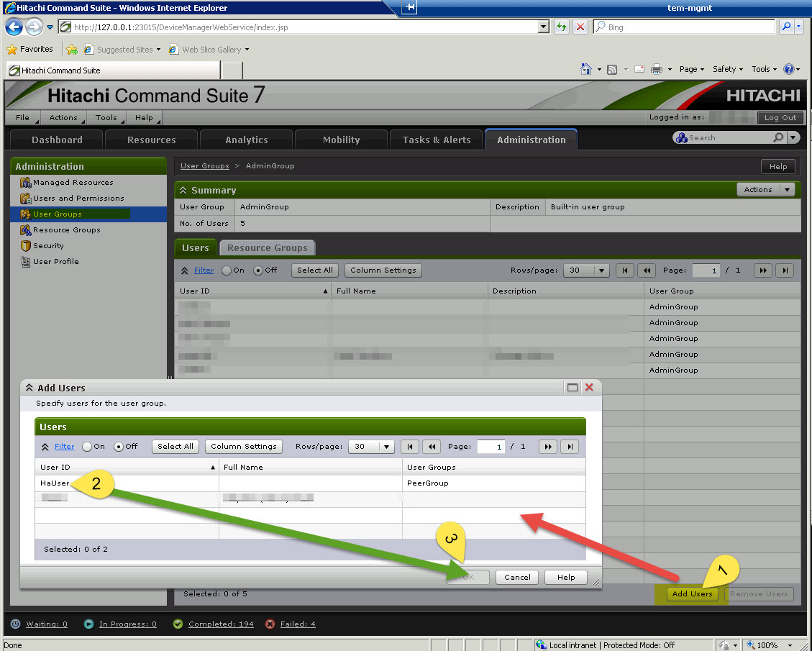
Task: Go to next page in AdminGroup Users table
Action: tap(763, 270)
